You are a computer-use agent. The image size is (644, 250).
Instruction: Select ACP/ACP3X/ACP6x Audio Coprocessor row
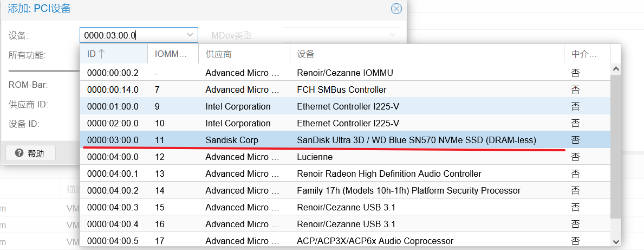[375, 241]
